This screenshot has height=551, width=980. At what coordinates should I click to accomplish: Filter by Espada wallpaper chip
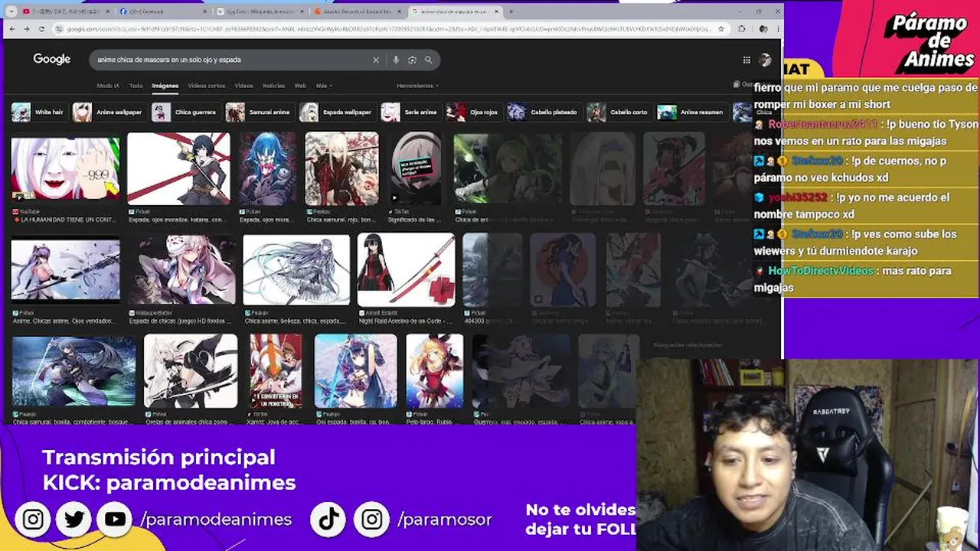[x=337, y=112]
